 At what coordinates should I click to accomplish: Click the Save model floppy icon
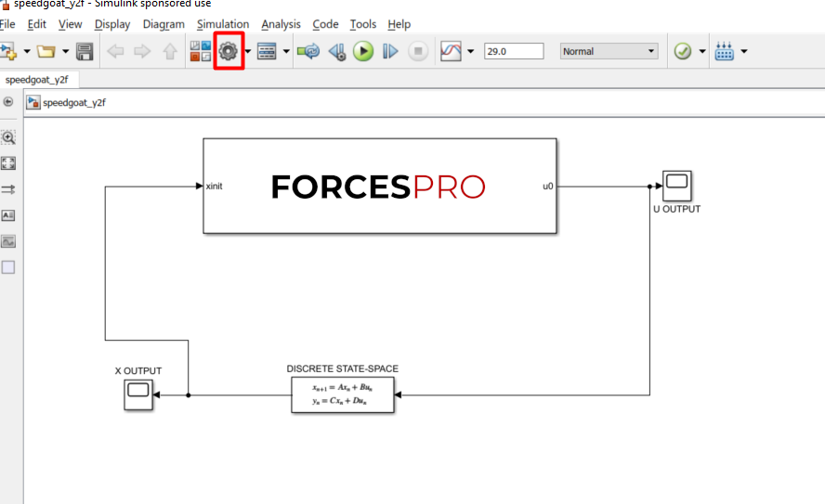85,51
